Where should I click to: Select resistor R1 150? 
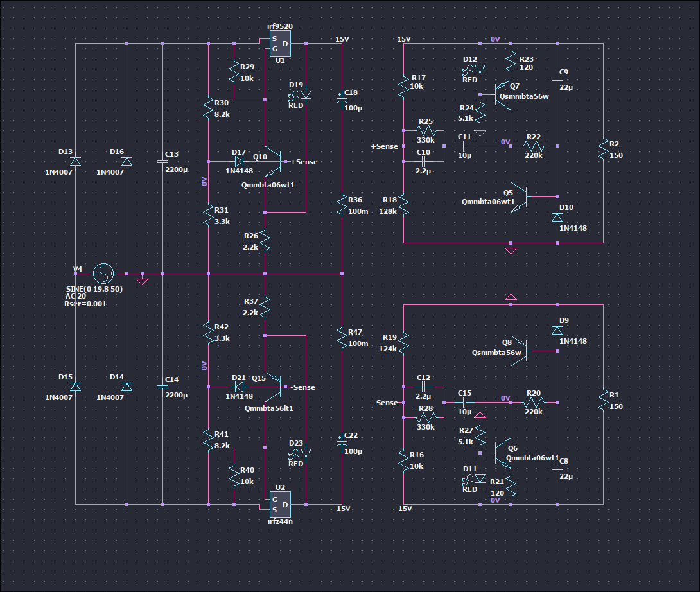pyautogui.click(x=603, y=401)
